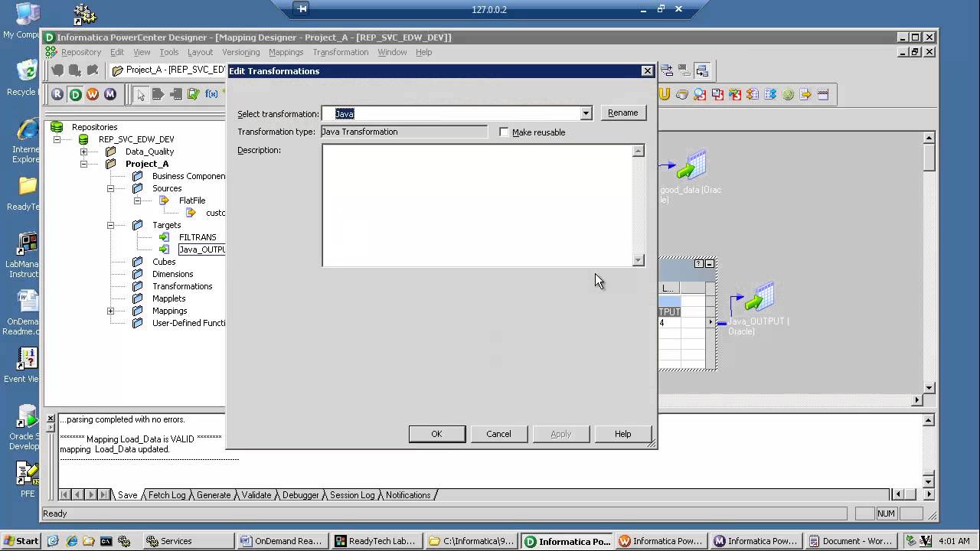Switch to the Fetch Log output tab
The width and height of the screenshot is (980, 551).
(x=167, y=495)
